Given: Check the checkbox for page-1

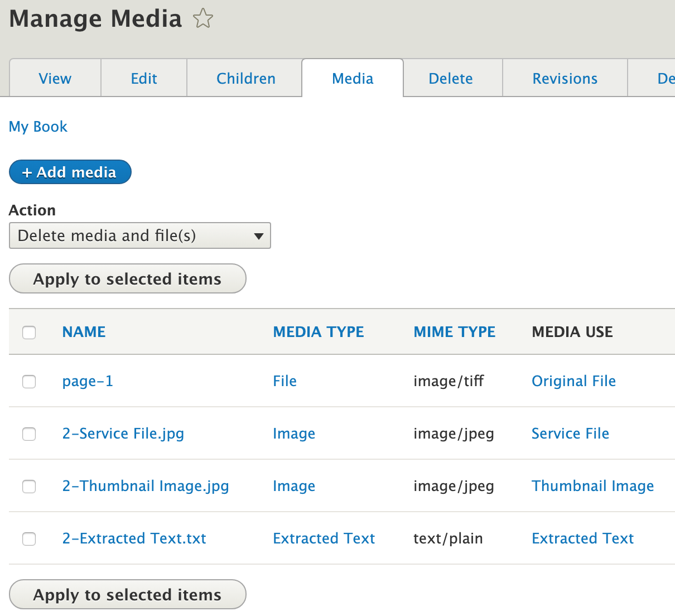Looking at the screenshot, I should coord(29,382).
